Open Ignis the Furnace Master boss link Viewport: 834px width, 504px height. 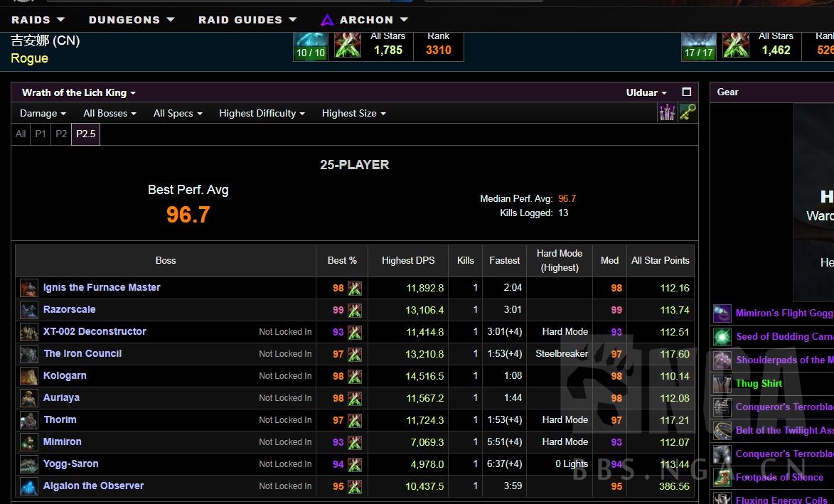point(102,288)
